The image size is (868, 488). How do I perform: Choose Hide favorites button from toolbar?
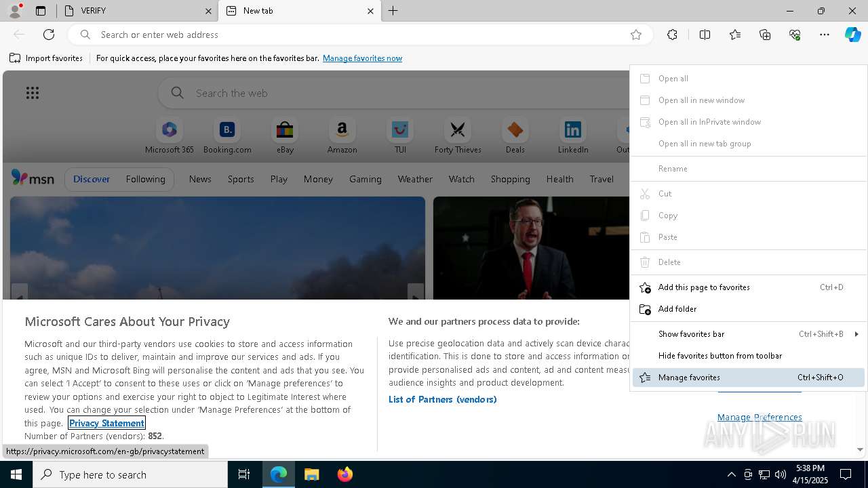click(749, 356)
